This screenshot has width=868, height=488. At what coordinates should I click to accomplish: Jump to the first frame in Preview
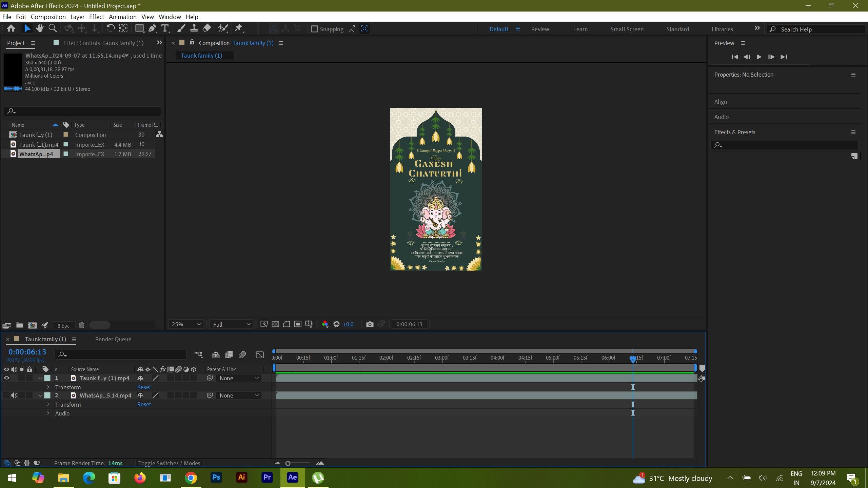click(x=735, y=57)
